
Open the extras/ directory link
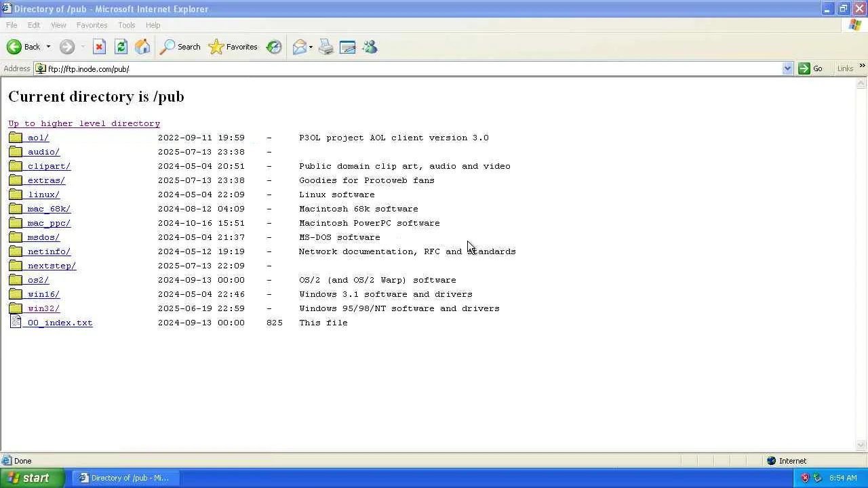[x=46, y=180]
